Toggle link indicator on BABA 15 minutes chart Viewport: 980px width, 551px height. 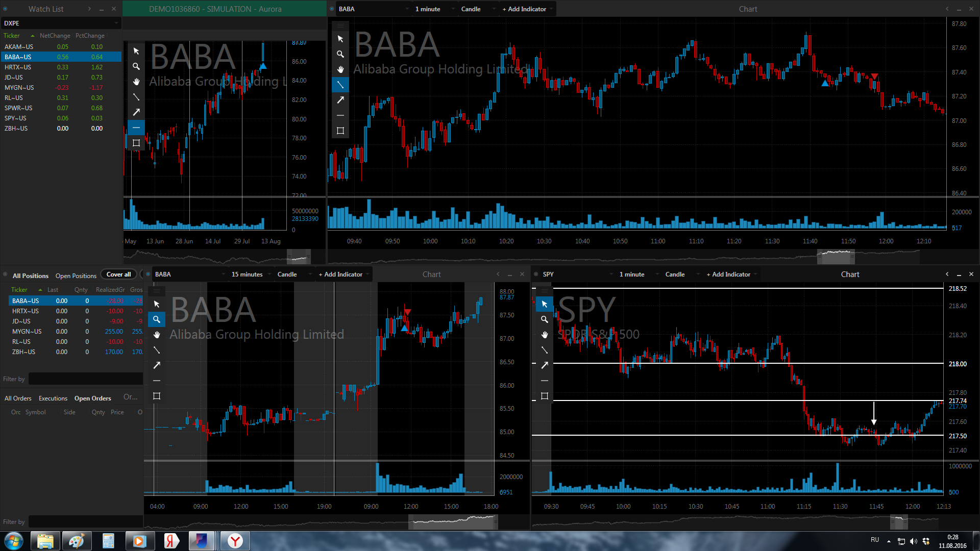point(148,274)
